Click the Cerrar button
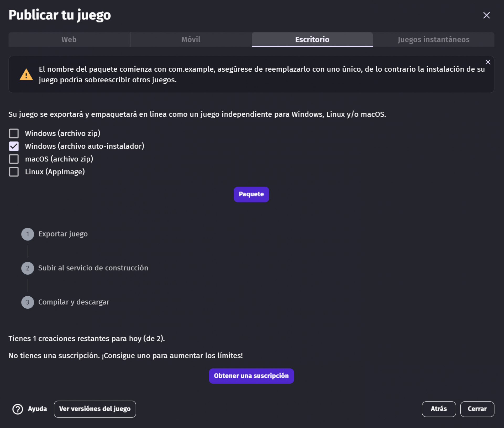 (477, 409)
